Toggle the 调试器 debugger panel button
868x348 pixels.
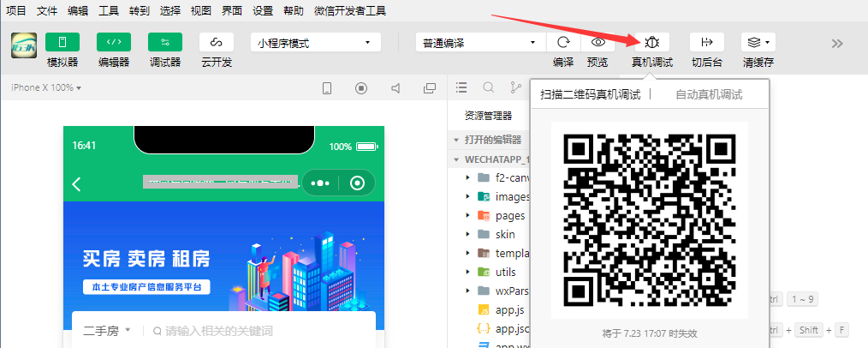165,42
